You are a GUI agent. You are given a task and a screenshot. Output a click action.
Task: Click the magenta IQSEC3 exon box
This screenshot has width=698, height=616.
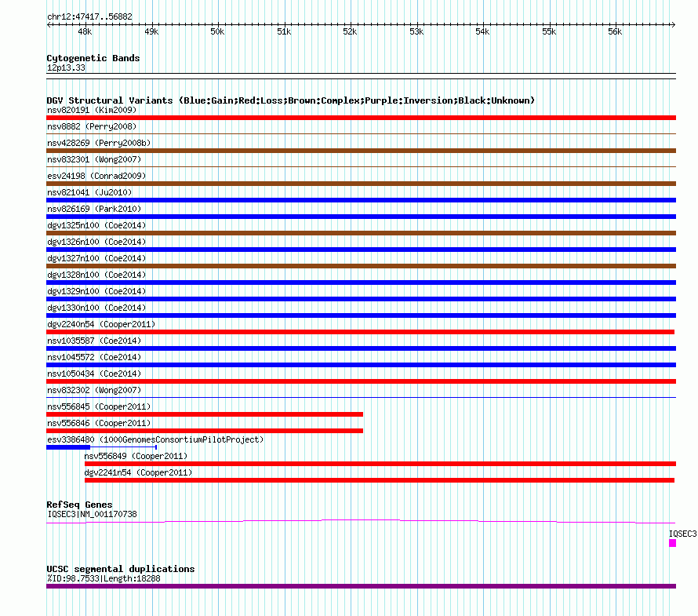673,543
